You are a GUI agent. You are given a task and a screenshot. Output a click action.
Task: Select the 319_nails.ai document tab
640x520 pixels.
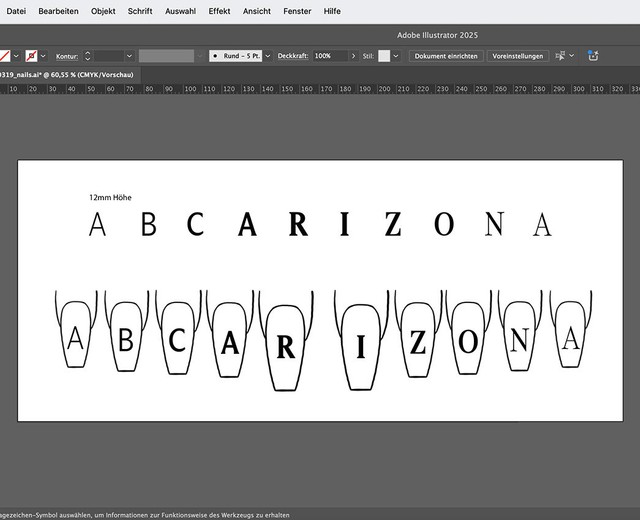point(68,75)
